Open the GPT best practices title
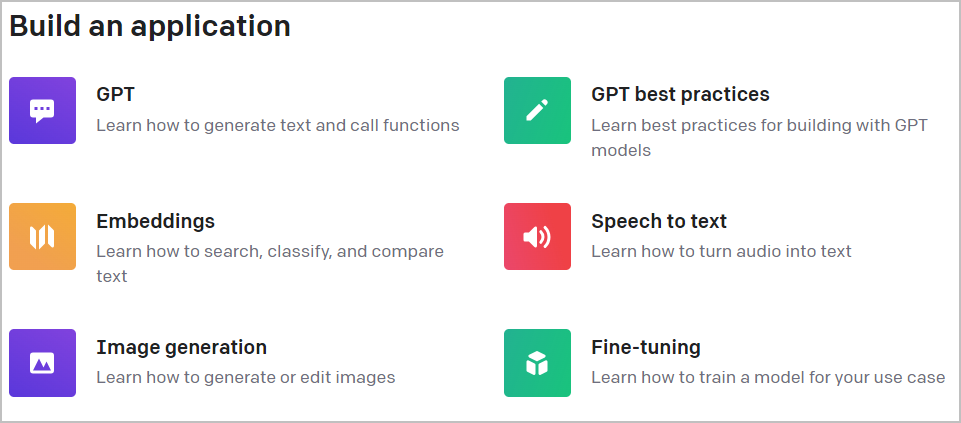Image resolution: width=961 pixels, height=423 pixels. coord(680,94)
